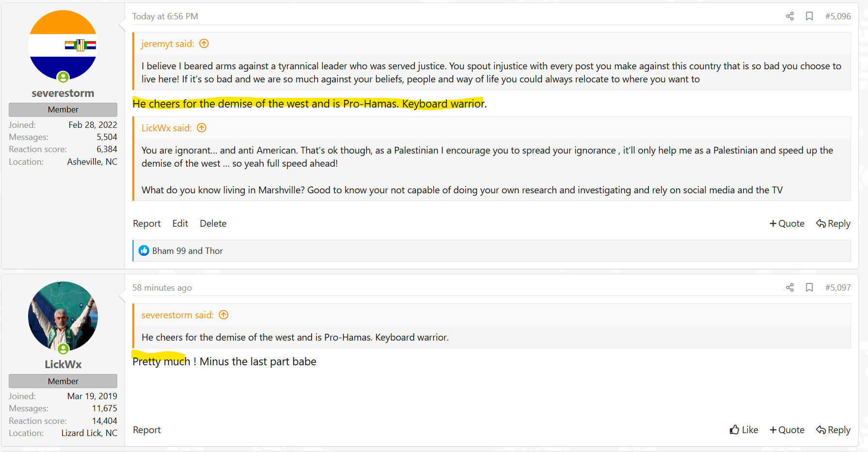Add post #5,096 to multi-quote
This screenshot has height=452, width=868.
[x=787, y=223]
